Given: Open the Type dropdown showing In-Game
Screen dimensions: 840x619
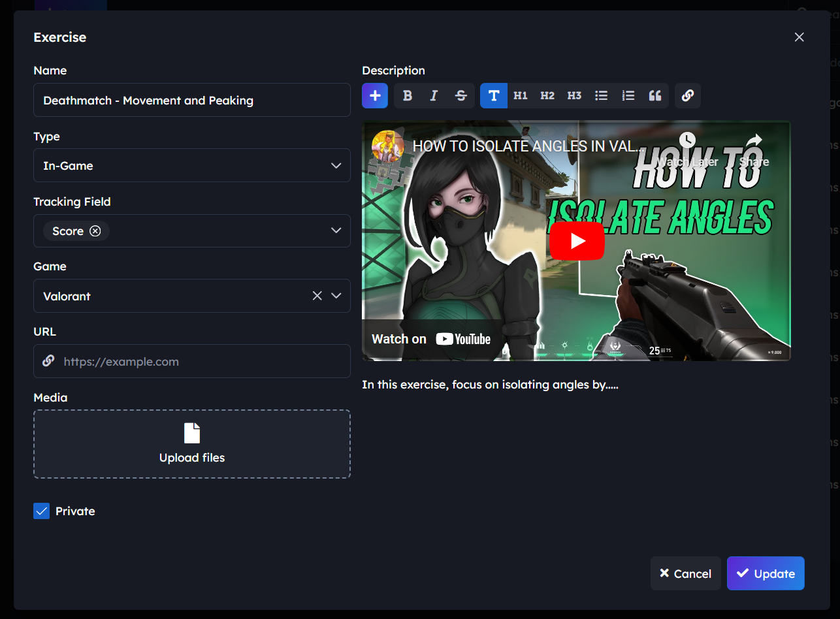Looking at the screenshot, I should tap(191, 166).
